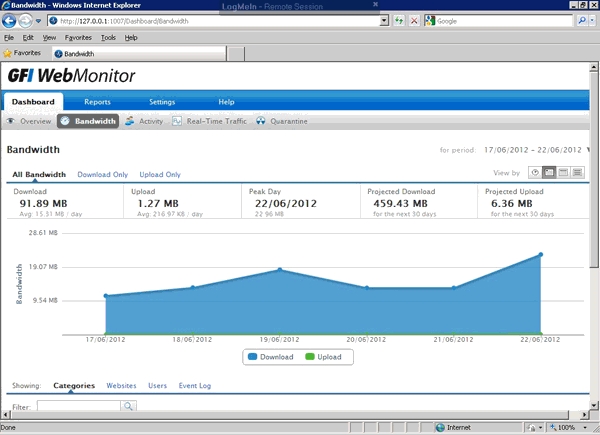Switch to the Reports tab

tap(97, 102)
